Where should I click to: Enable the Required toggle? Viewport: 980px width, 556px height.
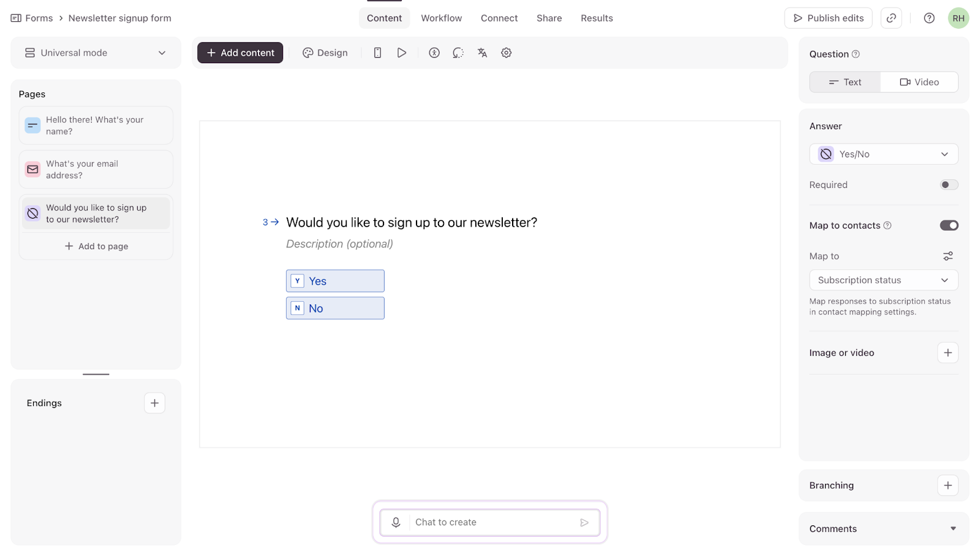coord(949,185)
